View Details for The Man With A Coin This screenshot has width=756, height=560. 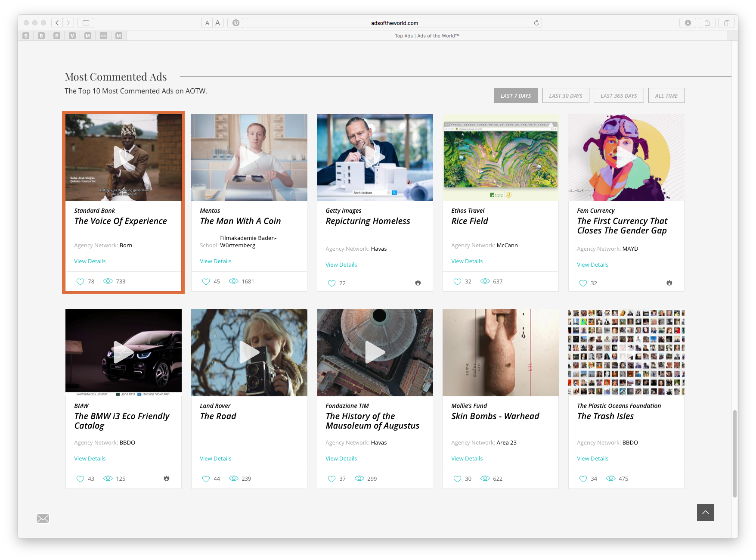(x=215, y=261)
